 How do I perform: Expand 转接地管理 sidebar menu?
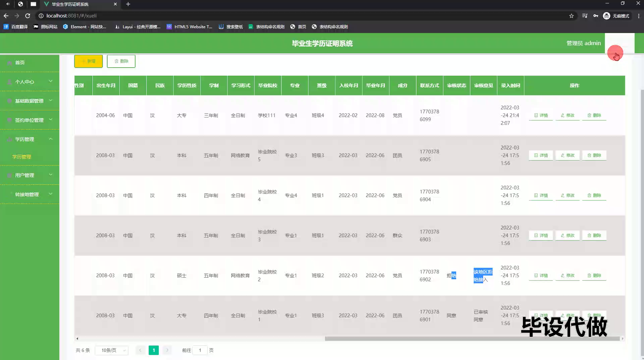coord(30,194)
